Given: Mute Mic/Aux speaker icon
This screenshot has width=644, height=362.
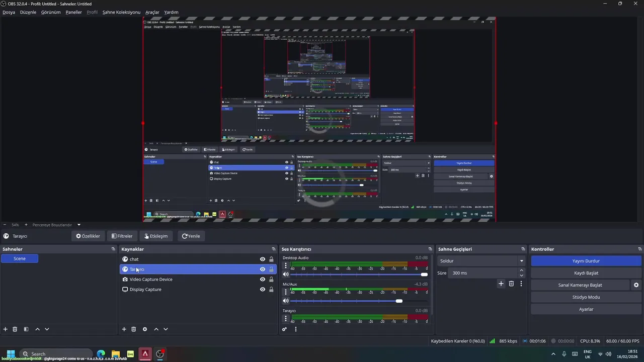Looking at the screenshot, I should click(x=286, y=301).
